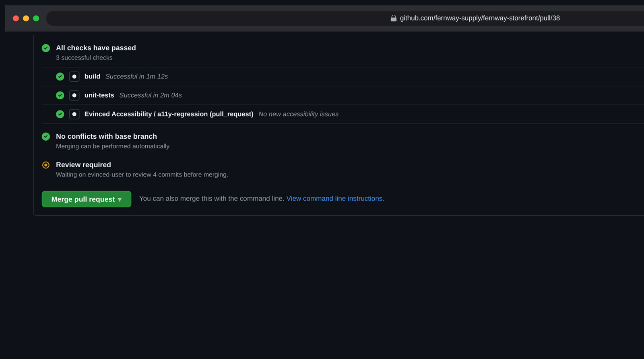This screenshot has height=359, width=644.
Task: Open View command line instructions link
Action: pyautogui.click(x=335, y=199)
